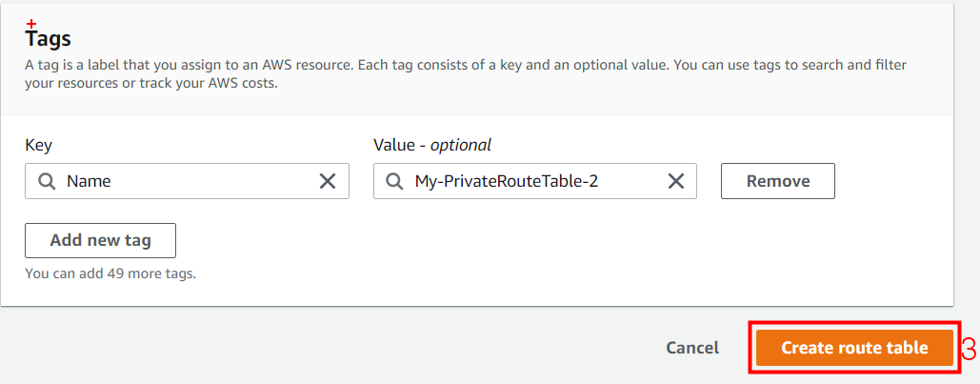Screen dimensions: 980x384
Task: Click the italic word optional
Action: 461,146
